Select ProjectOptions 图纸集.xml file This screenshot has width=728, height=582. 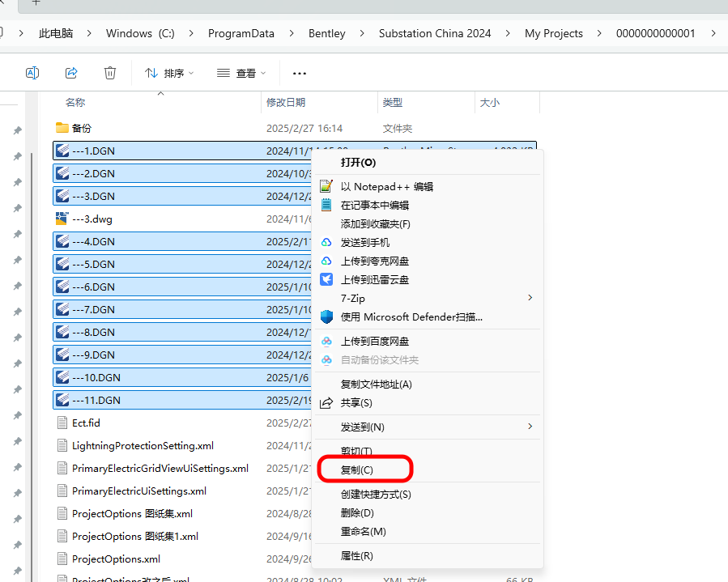click(x=132, y=514)
